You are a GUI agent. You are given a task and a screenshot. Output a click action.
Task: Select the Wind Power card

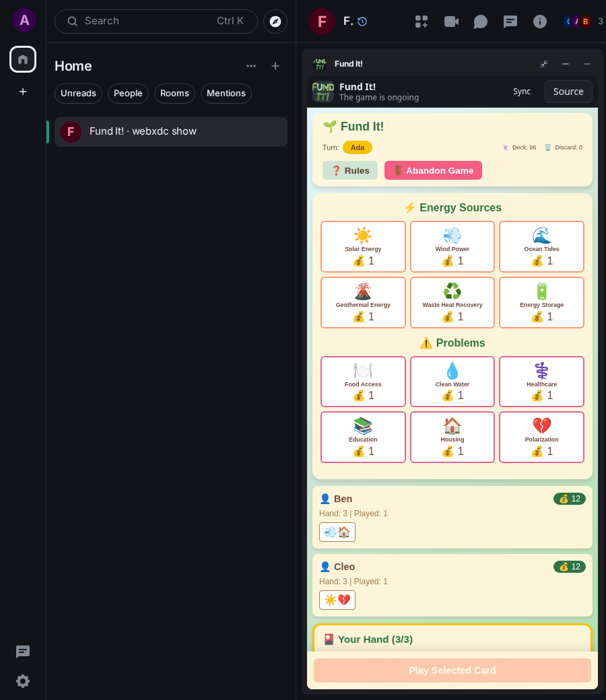click(x=452, y=246)
